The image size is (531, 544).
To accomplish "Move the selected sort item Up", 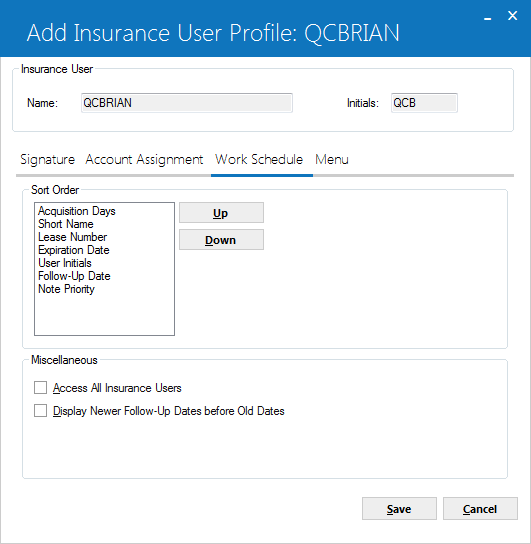I will 221,213.
